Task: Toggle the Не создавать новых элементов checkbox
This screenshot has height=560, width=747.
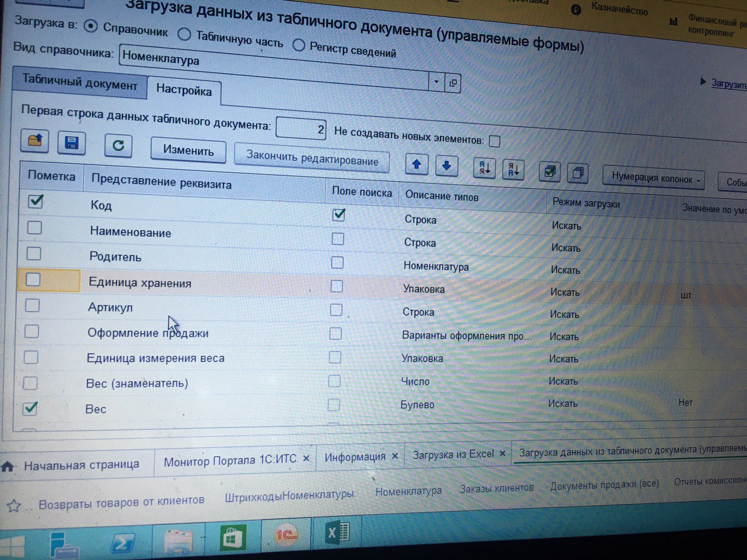Action: [494, 141]
